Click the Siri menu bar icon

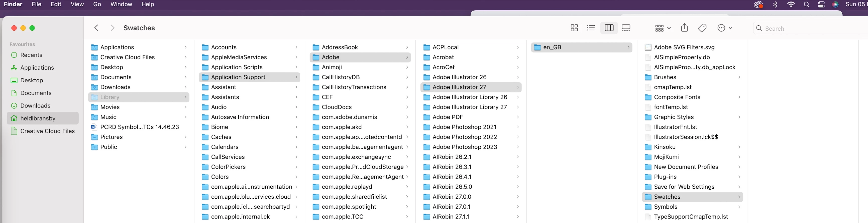835,4
